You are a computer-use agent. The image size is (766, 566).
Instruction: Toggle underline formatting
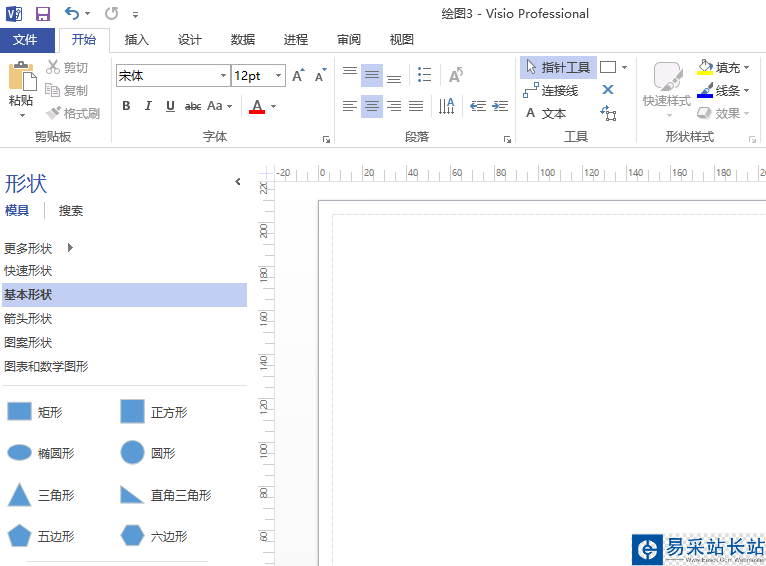(x=170, y=106)
